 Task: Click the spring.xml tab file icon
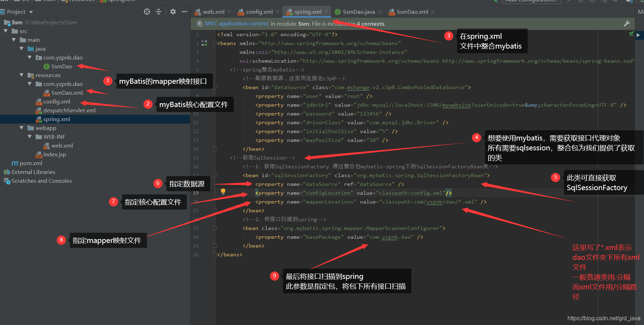click(289, 12)
